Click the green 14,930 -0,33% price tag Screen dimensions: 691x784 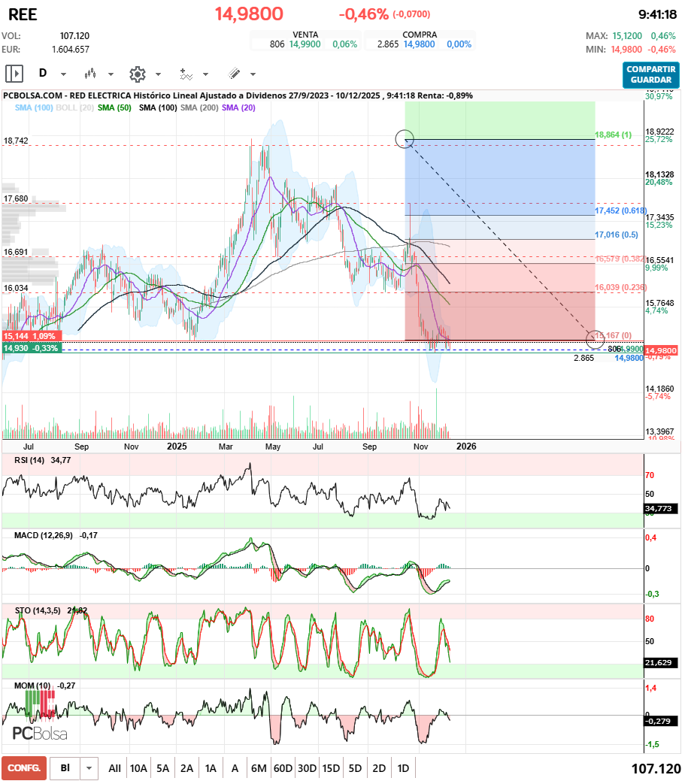tap(32, 348)
